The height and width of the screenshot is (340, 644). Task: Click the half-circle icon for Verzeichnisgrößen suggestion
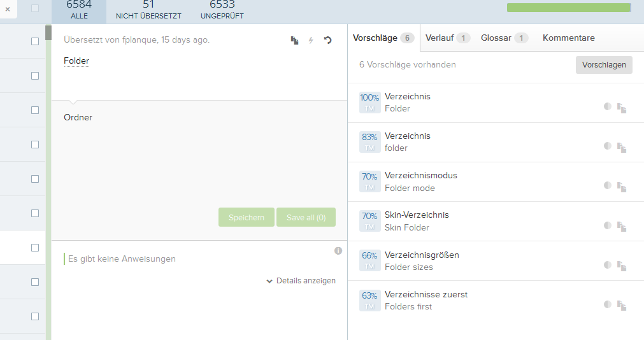pyautogui.click(x=608, y=264)
